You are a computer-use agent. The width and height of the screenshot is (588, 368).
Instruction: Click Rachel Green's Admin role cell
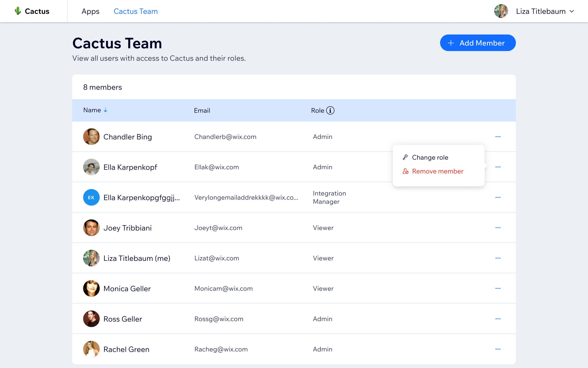(322, 350)
